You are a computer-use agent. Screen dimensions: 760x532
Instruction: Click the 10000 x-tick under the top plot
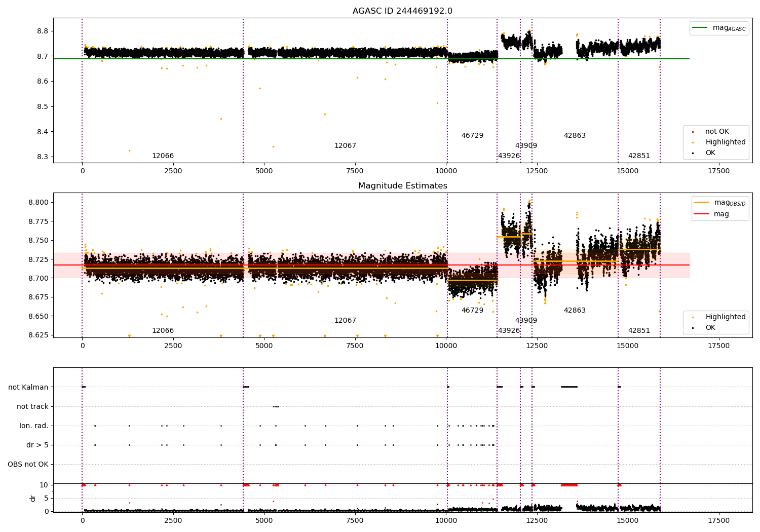coord(446,171)
